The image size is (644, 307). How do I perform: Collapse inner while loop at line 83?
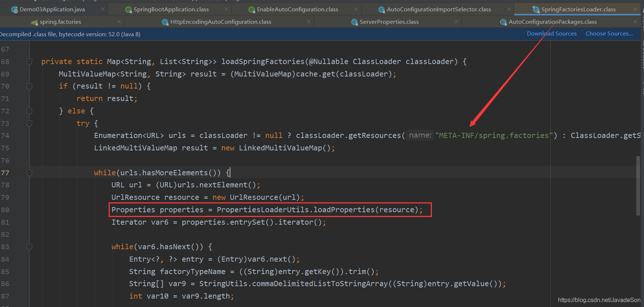coord(30,247)
